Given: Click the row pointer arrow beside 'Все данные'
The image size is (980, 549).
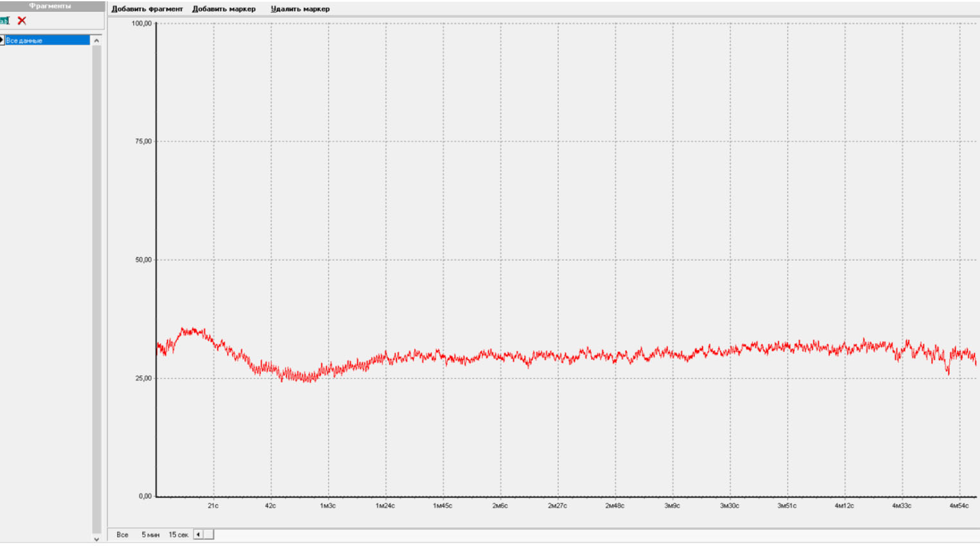Looking at the screenshot, I should coord(2,41).
